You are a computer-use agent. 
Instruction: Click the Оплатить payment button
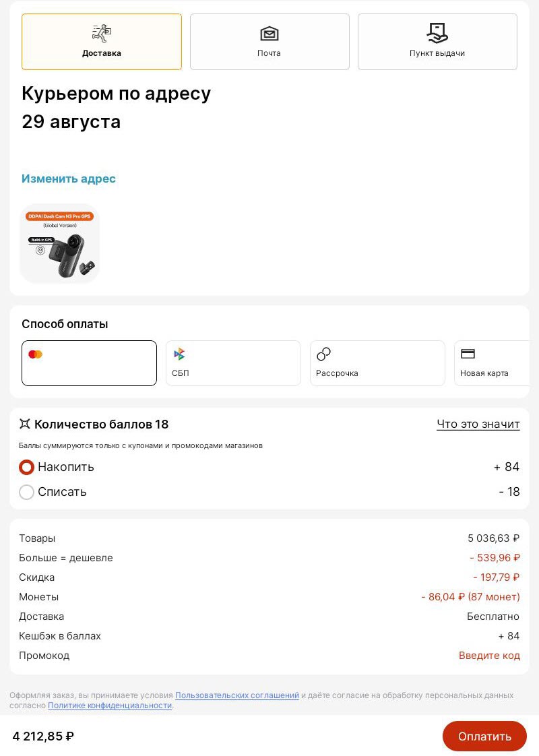pos(484,736)
